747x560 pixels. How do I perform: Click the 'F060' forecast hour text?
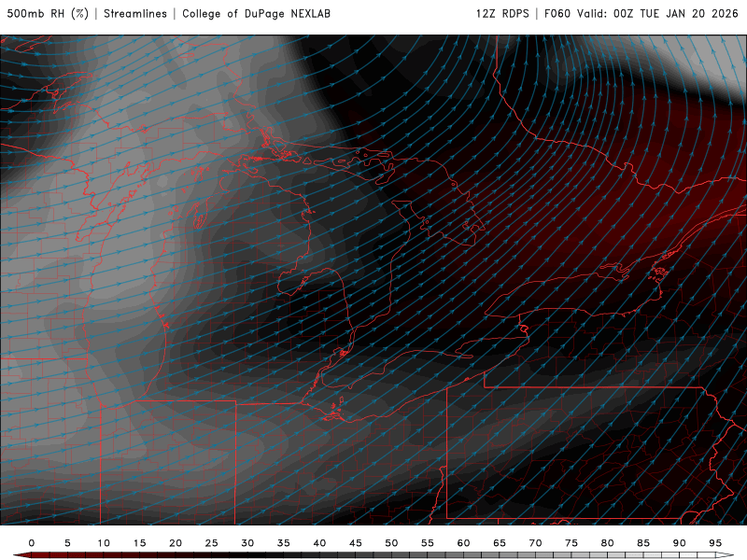pos(557,14)
